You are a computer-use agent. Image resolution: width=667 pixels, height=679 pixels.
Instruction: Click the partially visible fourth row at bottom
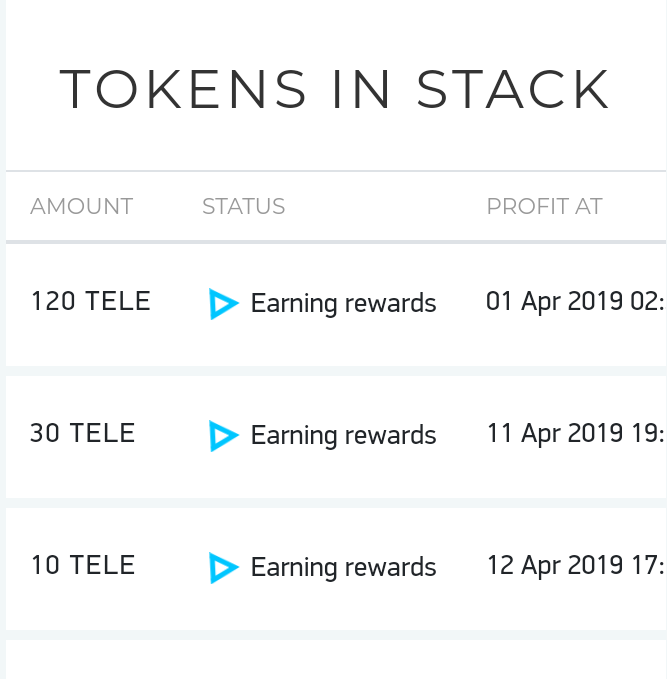pyautogui.click(x=336, y=660)
